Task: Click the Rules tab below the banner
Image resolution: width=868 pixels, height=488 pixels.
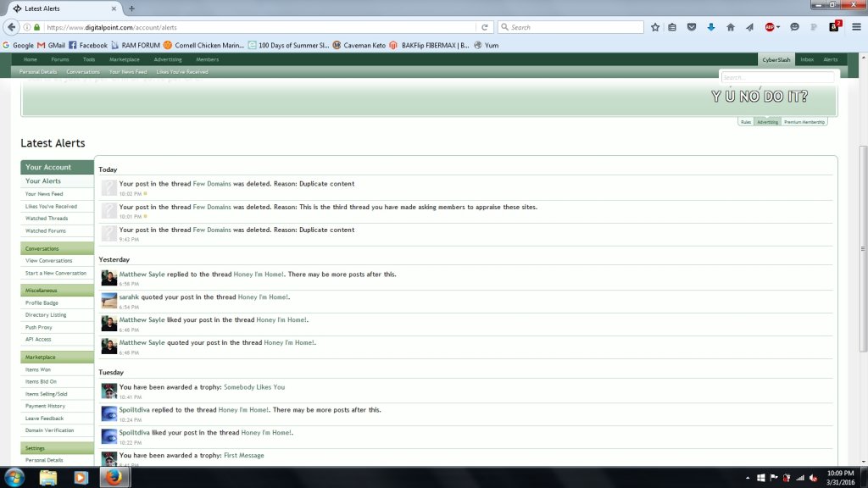Action: pyautogui.click(x=746, y=122)
